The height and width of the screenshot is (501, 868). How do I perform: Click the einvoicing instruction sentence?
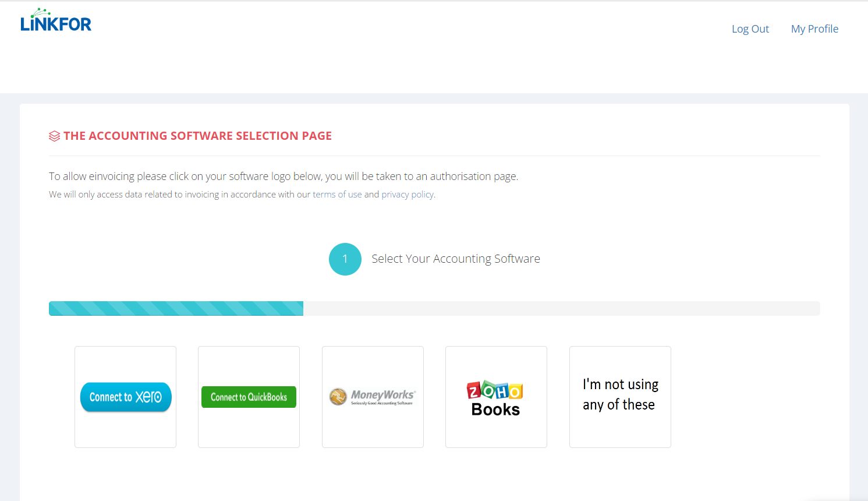284,177
